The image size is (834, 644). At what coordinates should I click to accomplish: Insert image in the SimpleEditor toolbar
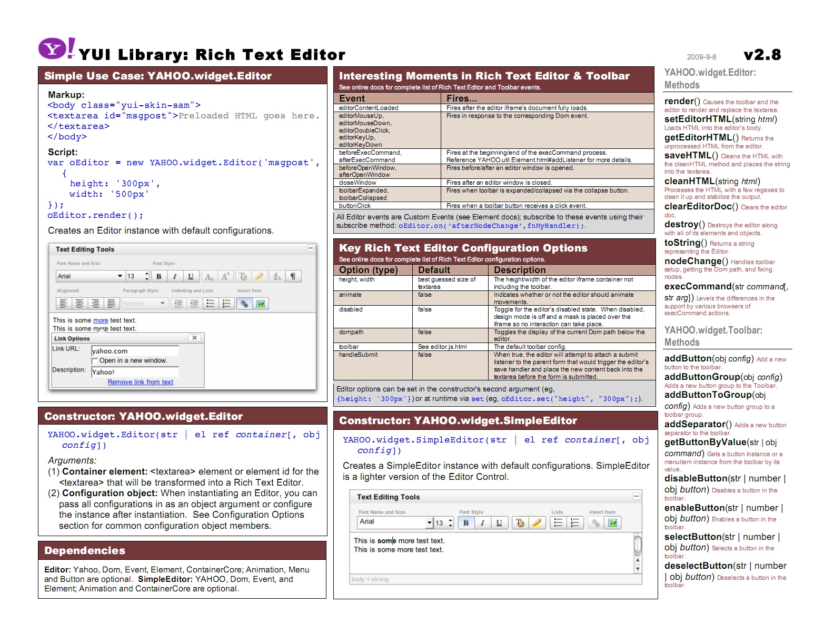(x=612, y=522)
